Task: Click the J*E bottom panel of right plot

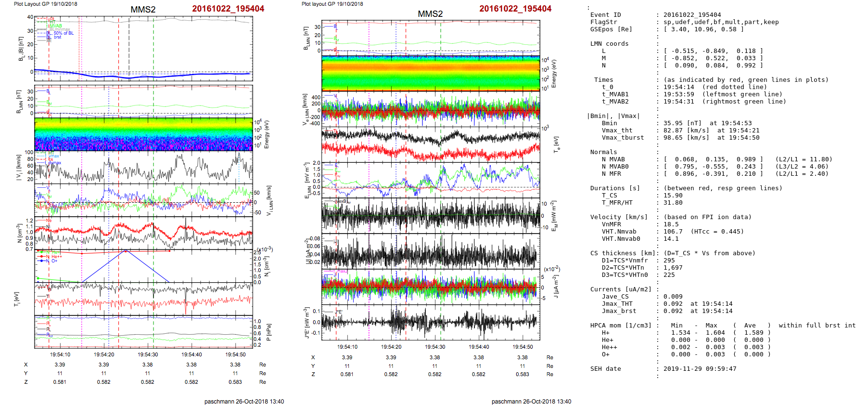Action: click(x=431, y=322)
